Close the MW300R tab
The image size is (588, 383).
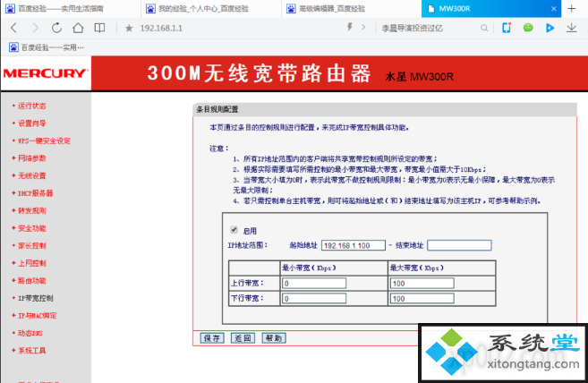(553, 9)
